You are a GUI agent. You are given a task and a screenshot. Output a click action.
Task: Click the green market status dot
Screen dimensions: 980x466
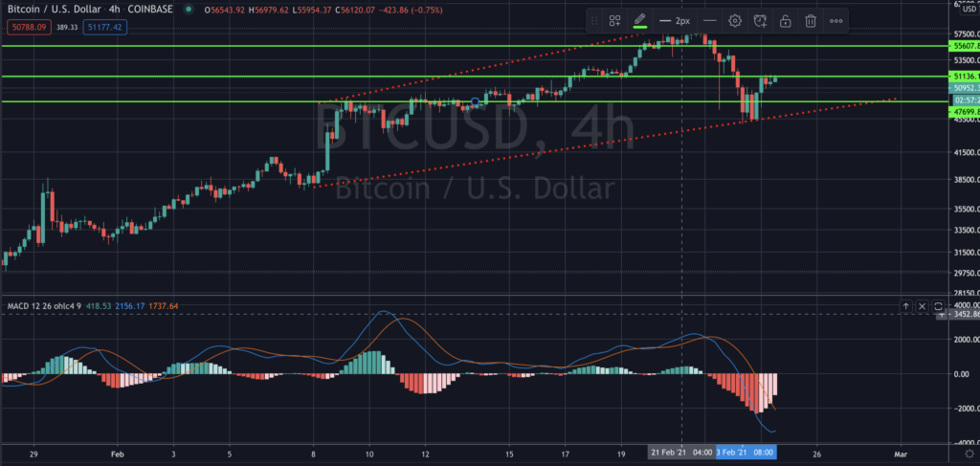(x=189, y=10)
